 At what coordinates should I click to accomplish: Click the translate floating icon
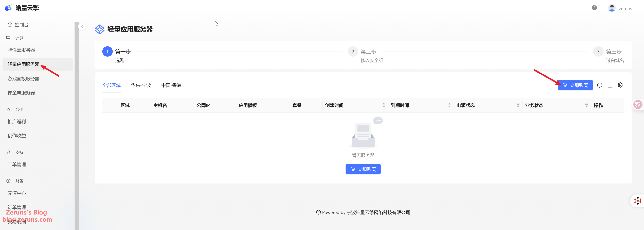638,105
